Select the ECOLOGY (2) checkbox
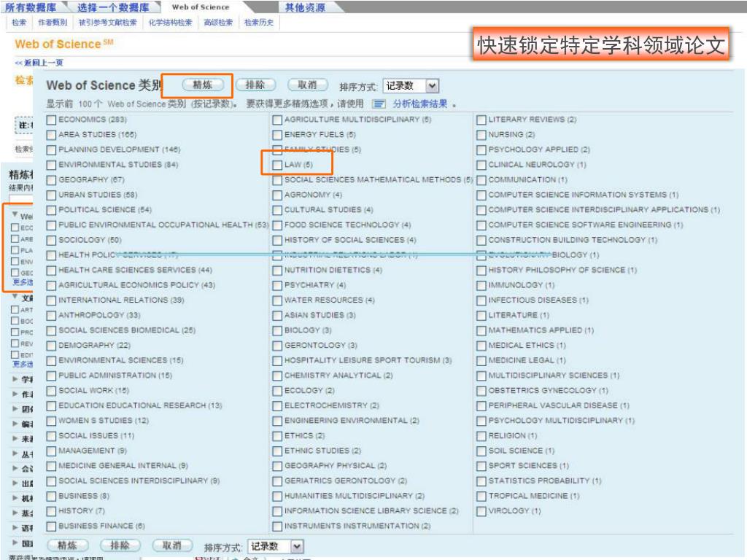This screenshot has height=560, width=747. 277,391
